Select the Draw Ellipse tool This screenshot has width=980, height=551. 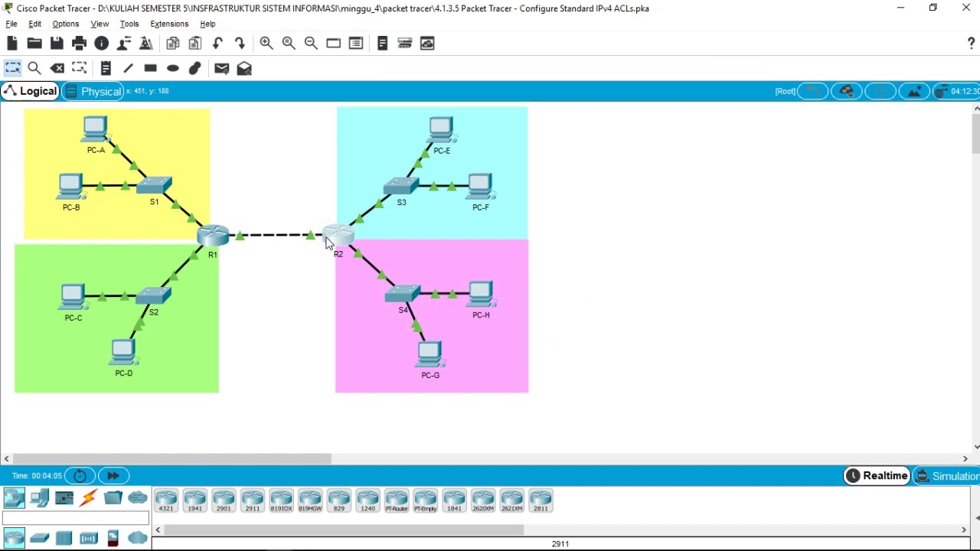(x=173, y=68)
